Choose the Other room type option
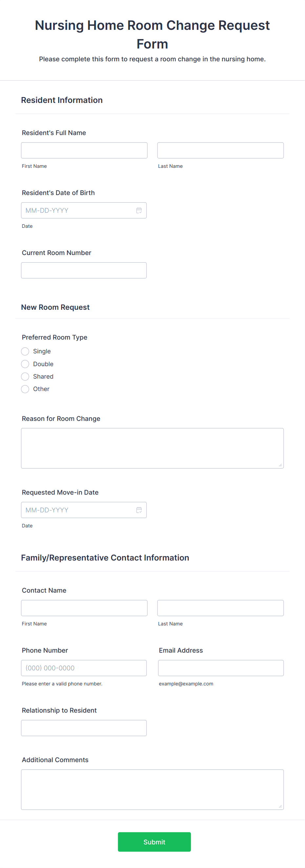The width and height of the screenshot is (305, 868). click(25, 389)
